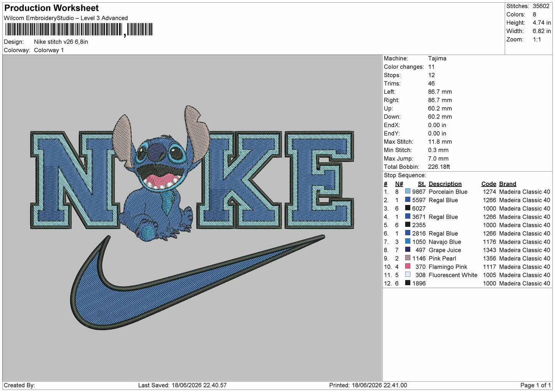Click the letter N in the design
This screenshot has height=392, width=555.
coord(75,180)
